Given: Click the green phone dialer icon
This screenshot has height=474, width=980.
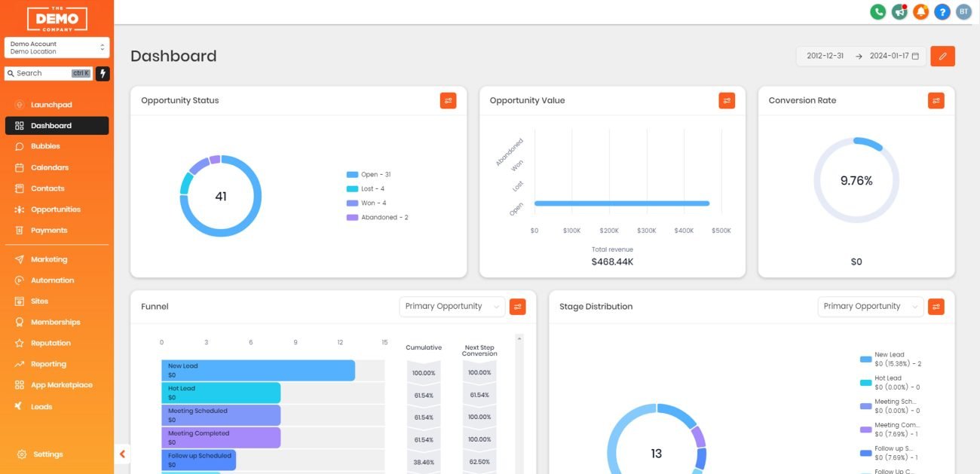Looking at the screenshot, I should 877,11.
